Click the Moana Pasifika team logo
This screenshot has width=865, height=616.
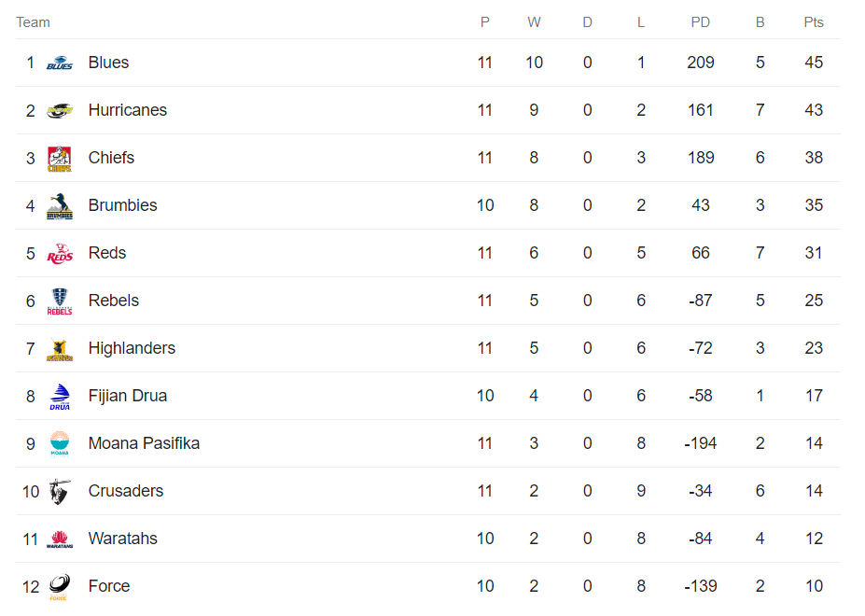click(x=60, y=444)
